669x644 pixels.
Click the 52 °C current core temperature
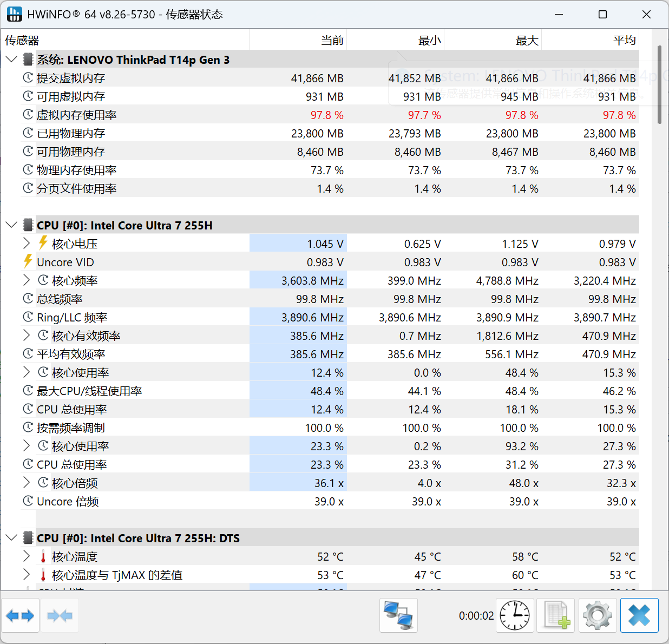330,556
